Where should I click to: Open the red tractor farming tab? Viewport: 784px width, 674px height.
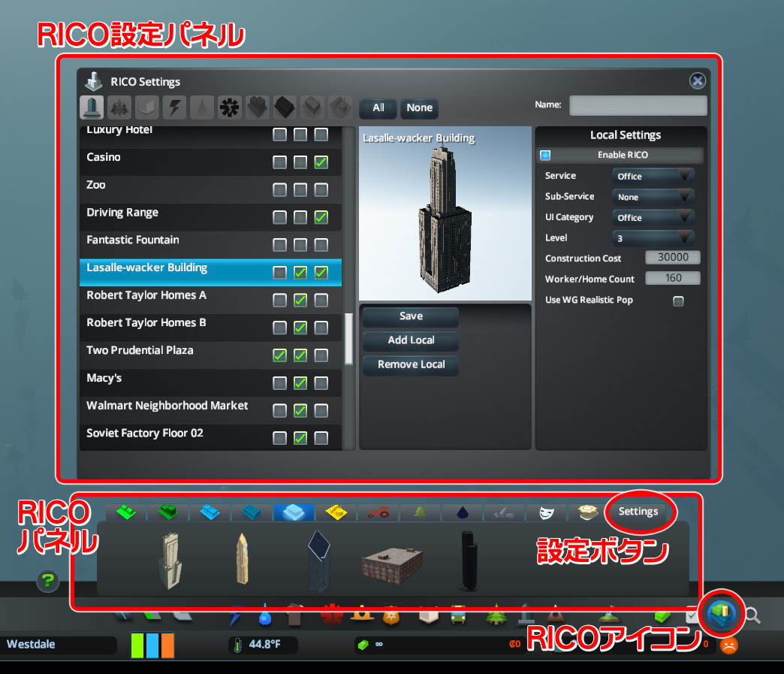[x=378, y=512]
